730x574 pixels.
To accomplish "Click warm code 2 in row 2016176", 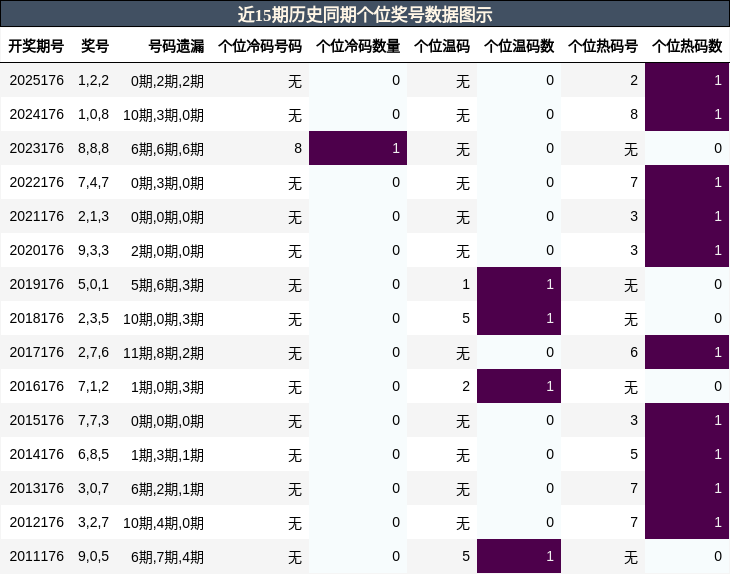I will pyautogui.click(x=466, y=386).
